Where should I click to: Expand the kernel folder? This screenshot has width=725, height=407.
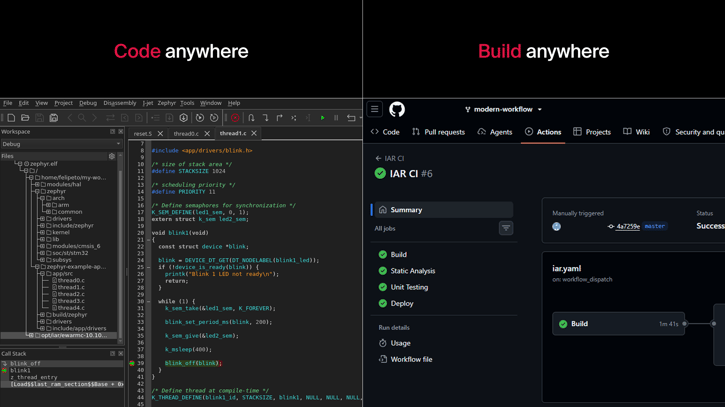43,233
